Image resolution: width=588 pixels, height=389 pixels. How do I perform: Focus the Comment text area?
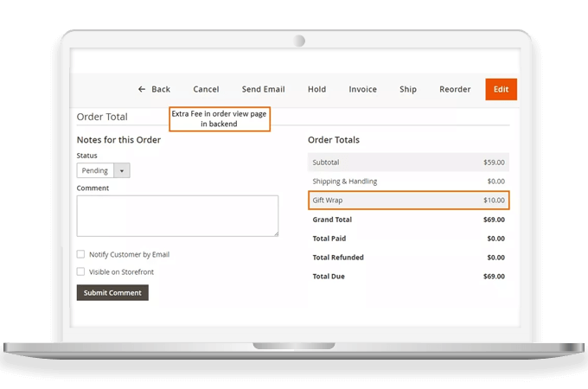tap(177, 216)
